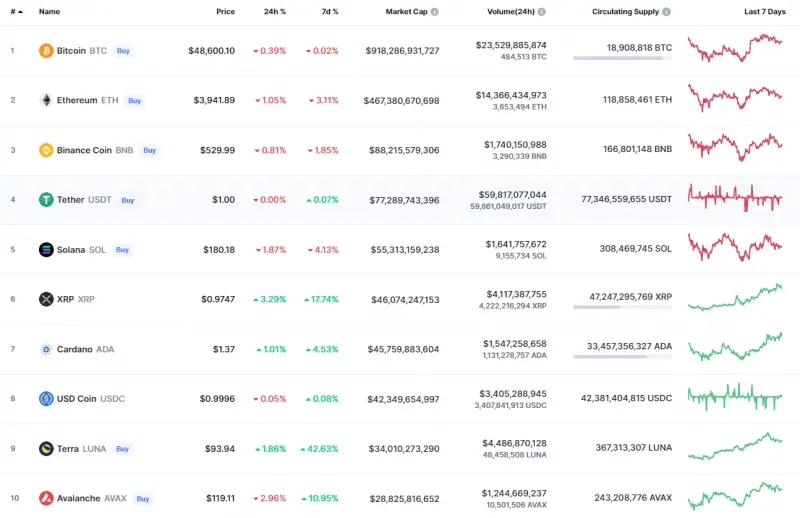The height and width of the screenshot is (518, 800).
Task: Click the Cardano logo icon
Action: (46, 349)
